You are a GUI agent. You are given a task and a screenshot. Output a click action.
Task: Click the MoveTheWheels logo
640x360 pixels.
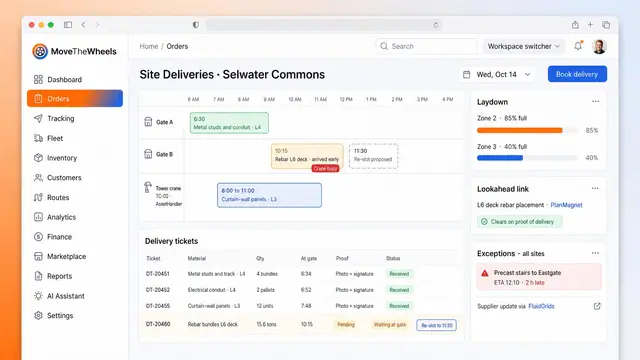74,51
